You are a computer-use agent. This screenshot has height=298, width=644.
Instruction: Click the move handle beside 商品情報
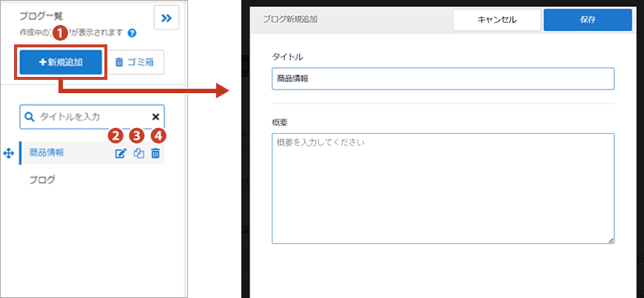tap(9, 153)
